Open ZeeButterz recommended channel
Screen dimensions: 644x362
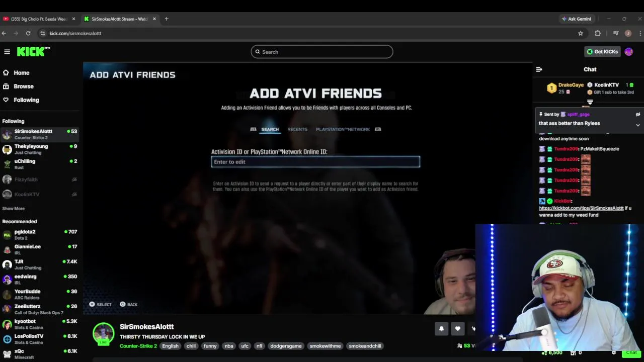tap(40, 309)
